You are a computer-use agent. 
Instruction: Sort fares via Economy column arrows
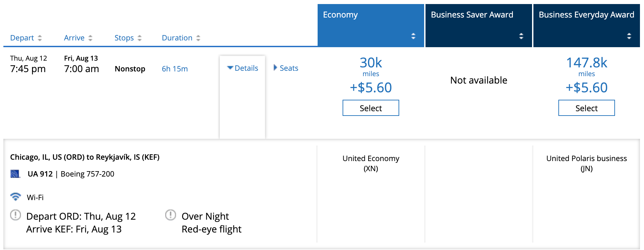(413, 36)
